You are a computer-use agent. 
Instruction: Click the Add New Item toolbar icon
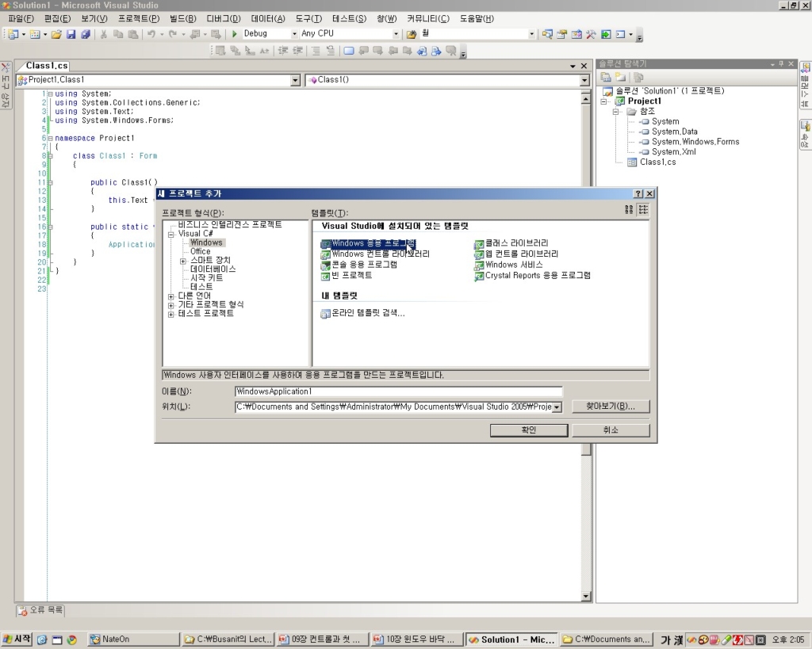coord(35,34)
